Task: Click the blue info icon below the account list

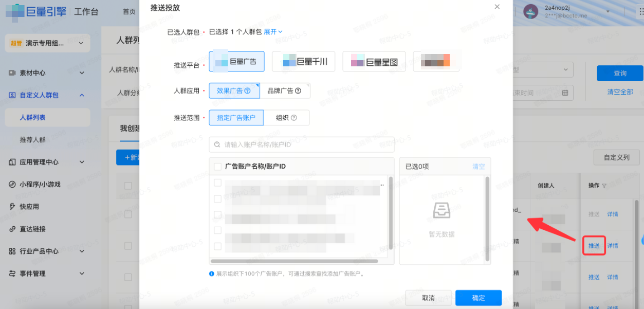Action: [x=212, y=274]
